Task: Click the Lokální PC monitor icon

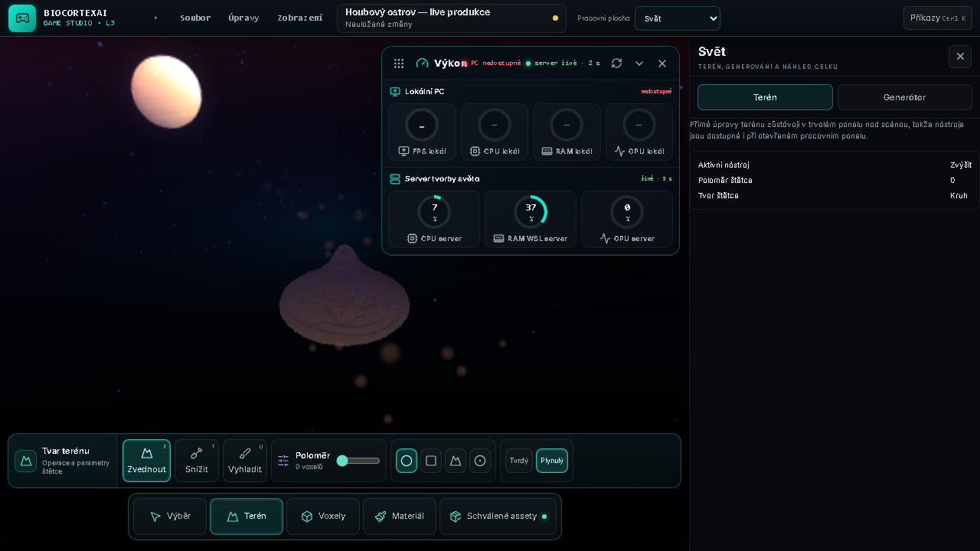Action: [395, 92]
